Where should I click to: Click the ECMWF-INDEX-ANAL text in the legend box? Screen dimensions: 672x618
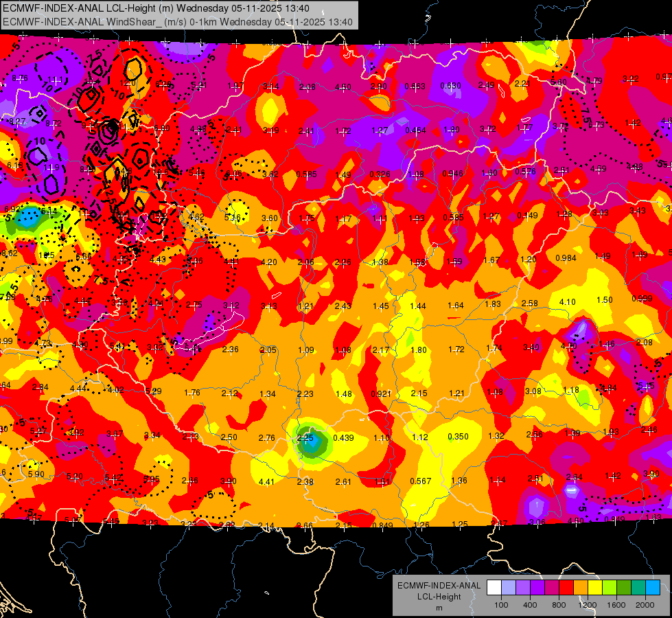click(x=439, y=586)
